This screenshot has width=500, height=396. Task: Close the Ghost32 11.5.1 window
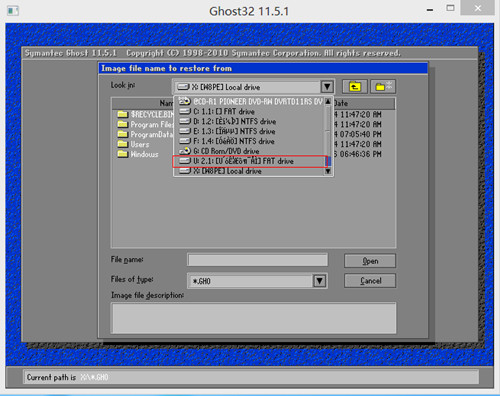pos(478,8)
